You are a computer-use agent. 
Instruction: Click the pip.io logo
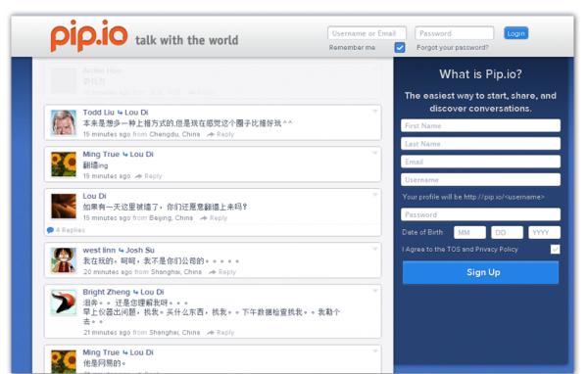(89, 35)
